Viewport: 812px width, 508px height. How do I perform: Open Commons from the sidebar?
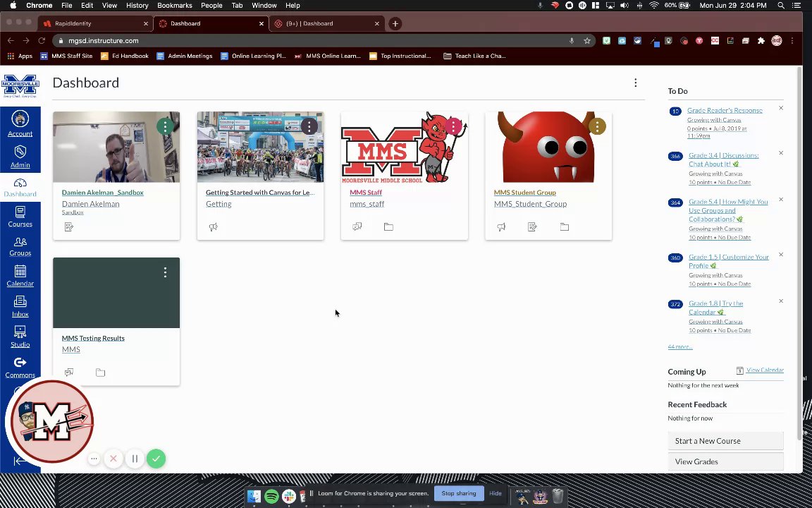click(x=20, y=367)
